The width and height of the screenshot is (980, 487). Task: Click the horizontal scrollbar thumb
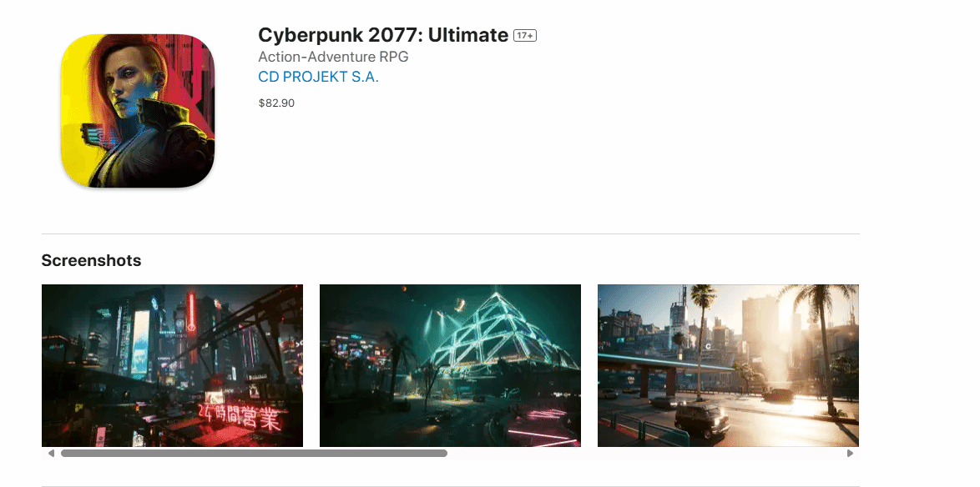point(254,454)
